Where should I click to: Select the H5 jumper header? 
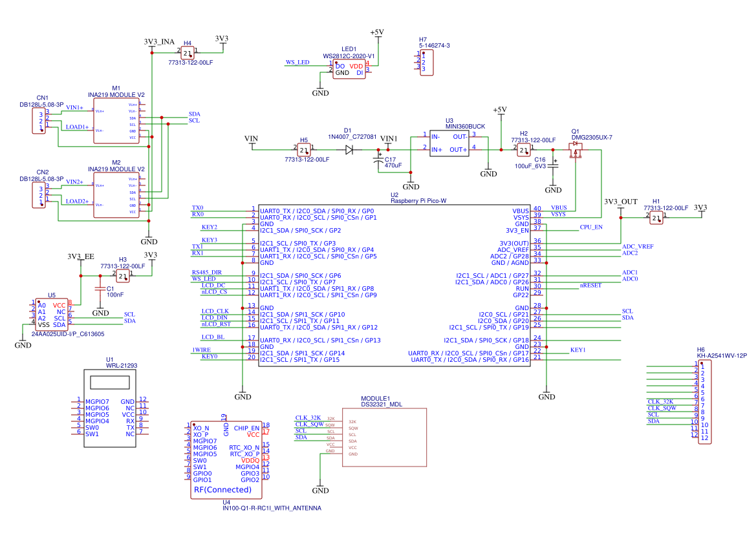click(x=304, y=150)
